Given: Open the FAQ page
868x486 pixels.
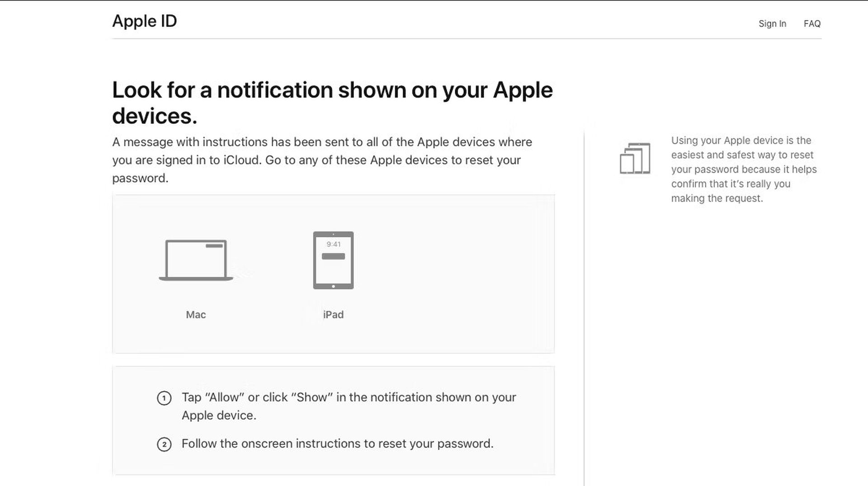Looking at the screenshot, I should point(812,24).
